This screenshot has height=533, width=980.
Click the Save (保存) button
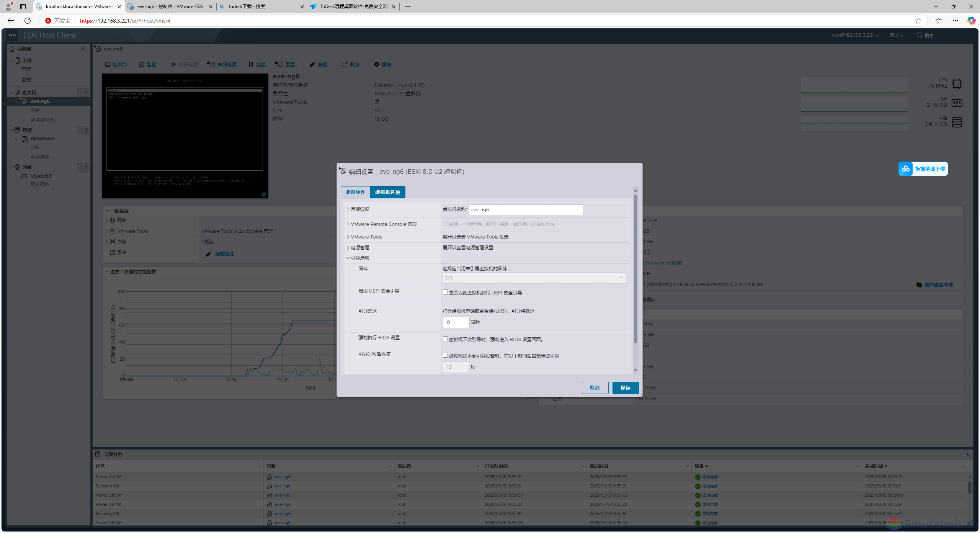[626, 388]
